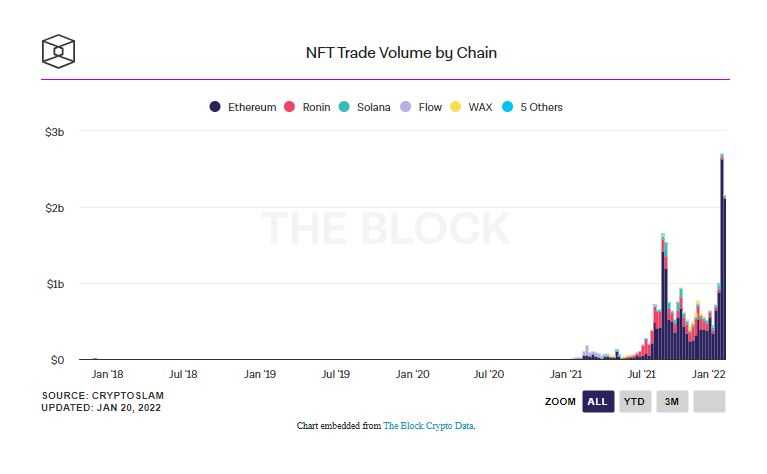Set zoom range to 3M
This screenshot has width=767, height=474.
click(672, 401)
